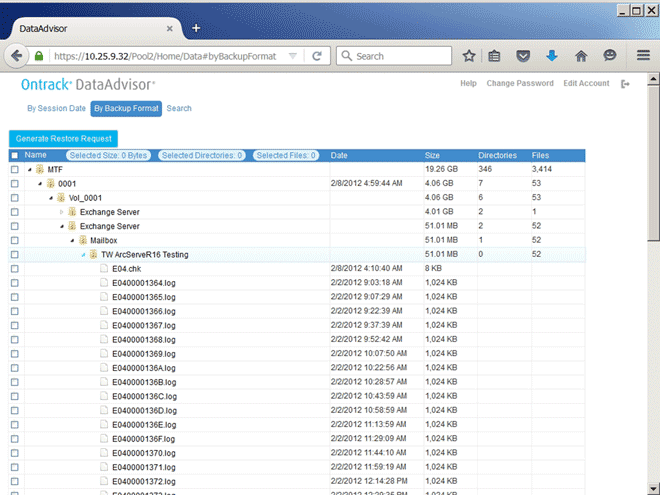Open the Search tab in DataAdvisor
The height and width of the screenshot is (495, 660).
[x=179, y=108]
